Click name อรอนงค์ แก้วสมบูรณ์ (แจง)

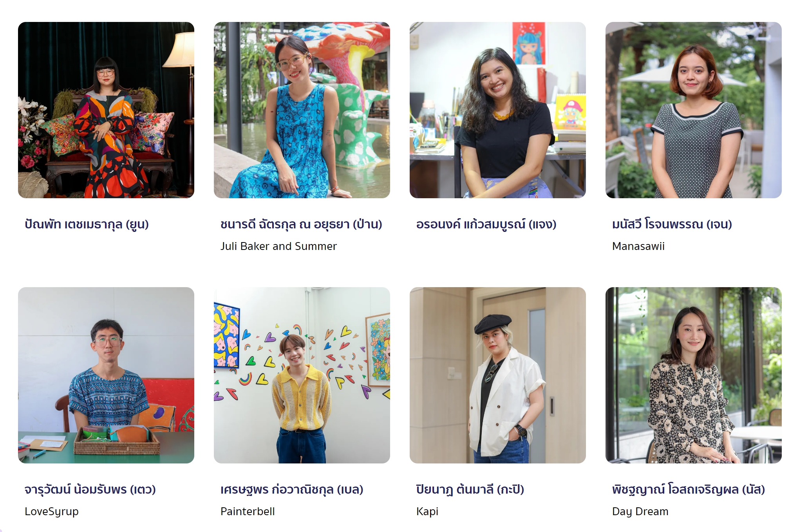[x=486, y=224]
